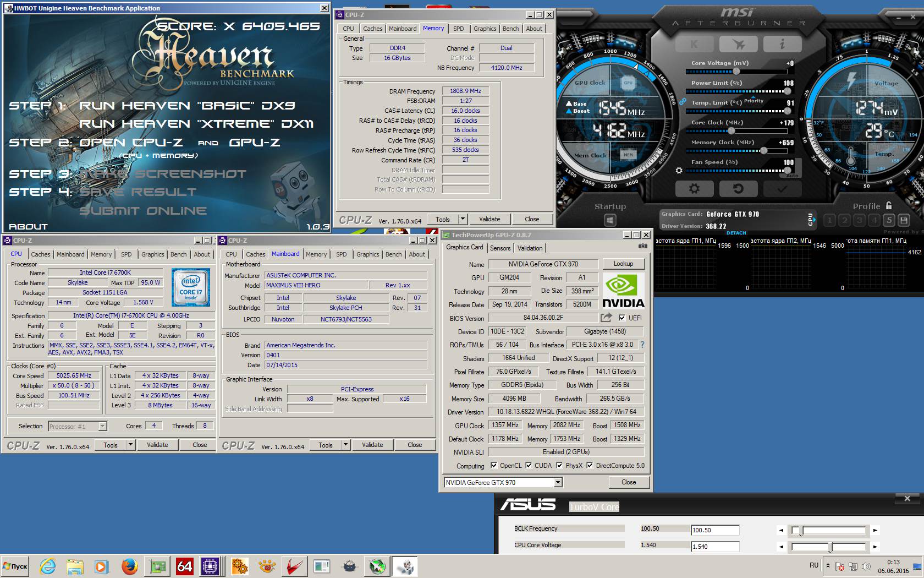Show hidden tray icons with the arrow
The width and height of the screenshot is (924, 578).
[828, 565]
